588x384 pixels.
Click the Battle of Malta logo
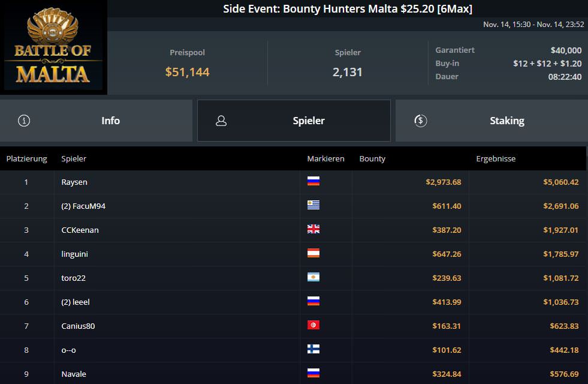tap(53, 47)
